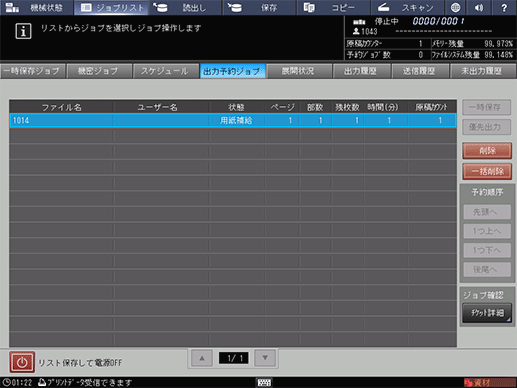517x388 pixels.
Task: Click the 一時保存 button
Action: click(x=486, y=107)
